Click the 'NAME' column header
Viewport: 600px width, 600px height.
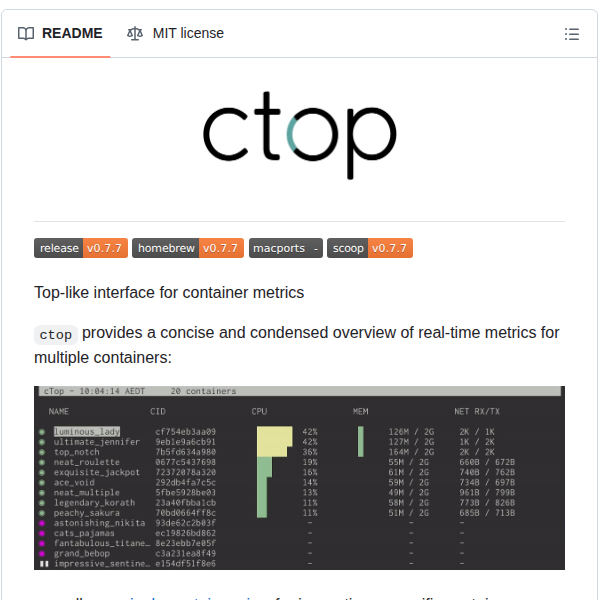(59, 411)
